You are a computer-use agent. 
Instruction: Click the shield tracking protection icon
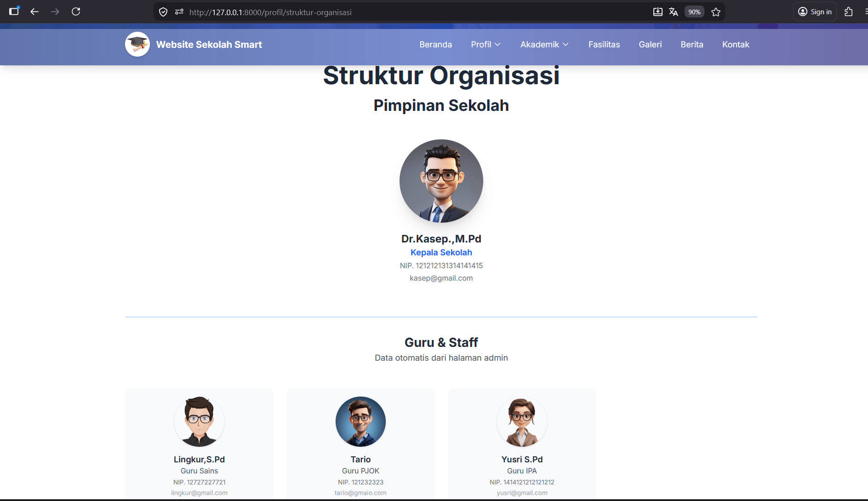pyautogui.click(x=163, y=12)
